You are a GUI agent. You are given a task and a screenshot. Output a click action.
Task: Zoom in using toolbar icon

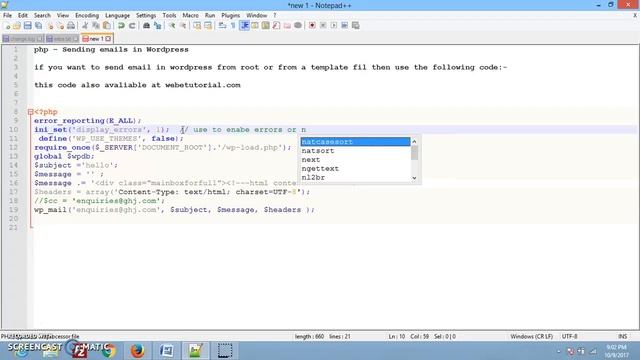coord(172,26)
